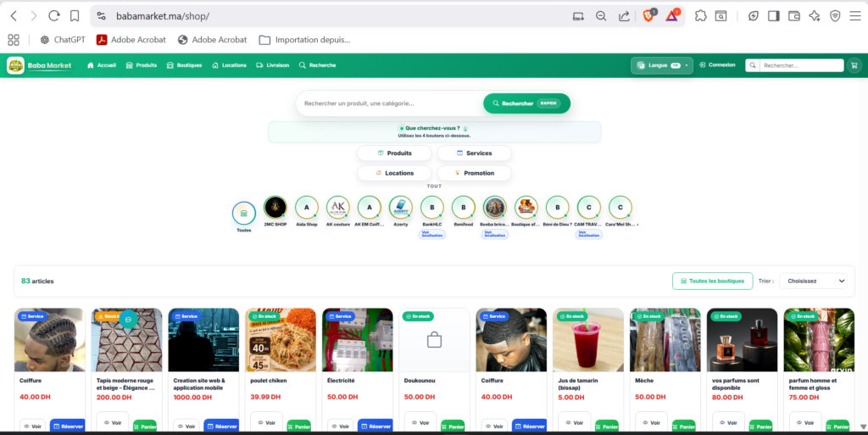Reload the page with the refresh icon

point(53,16)
